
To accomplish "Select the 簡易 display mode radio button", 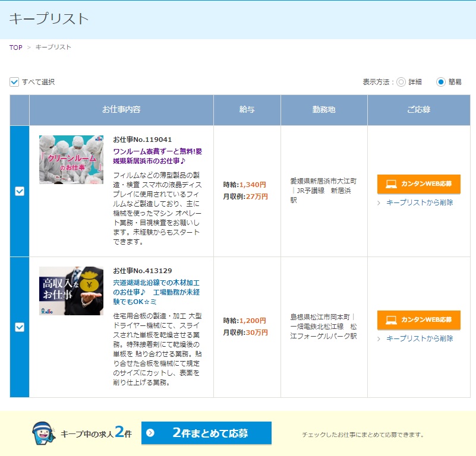I will (x=441, y=82).
